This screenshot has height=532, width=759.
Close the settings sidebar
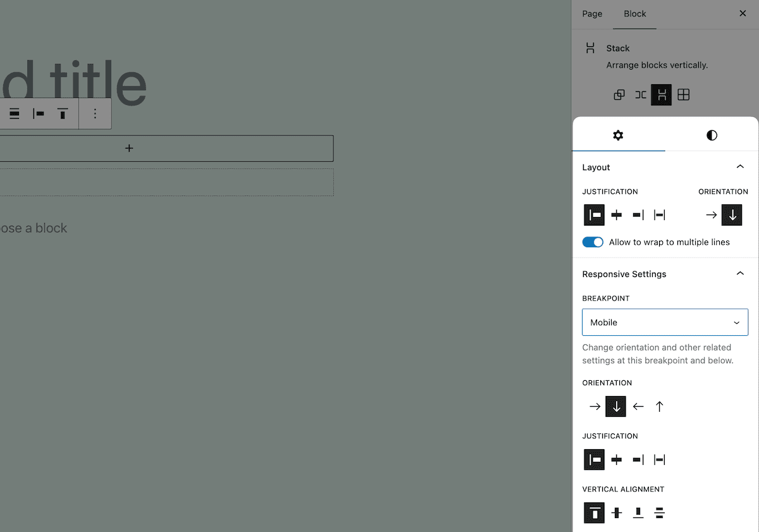click(x=743, y=13)
